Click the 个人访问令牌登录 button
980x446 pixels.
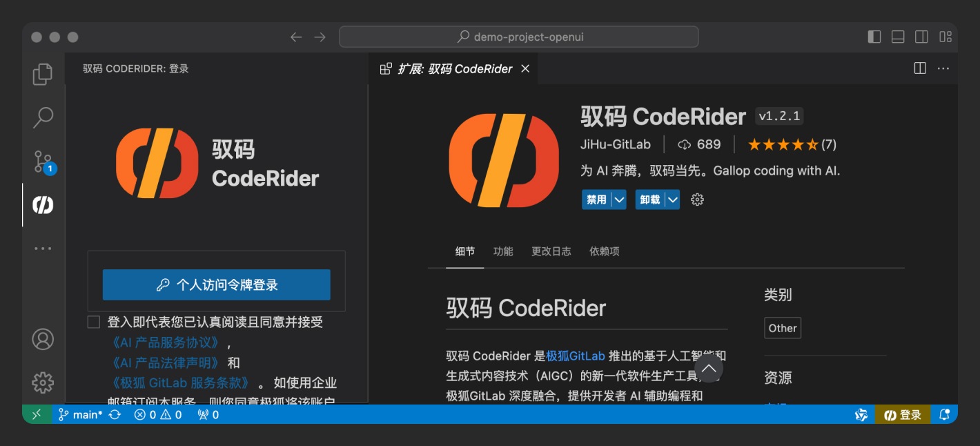click(x=216, y=285)
